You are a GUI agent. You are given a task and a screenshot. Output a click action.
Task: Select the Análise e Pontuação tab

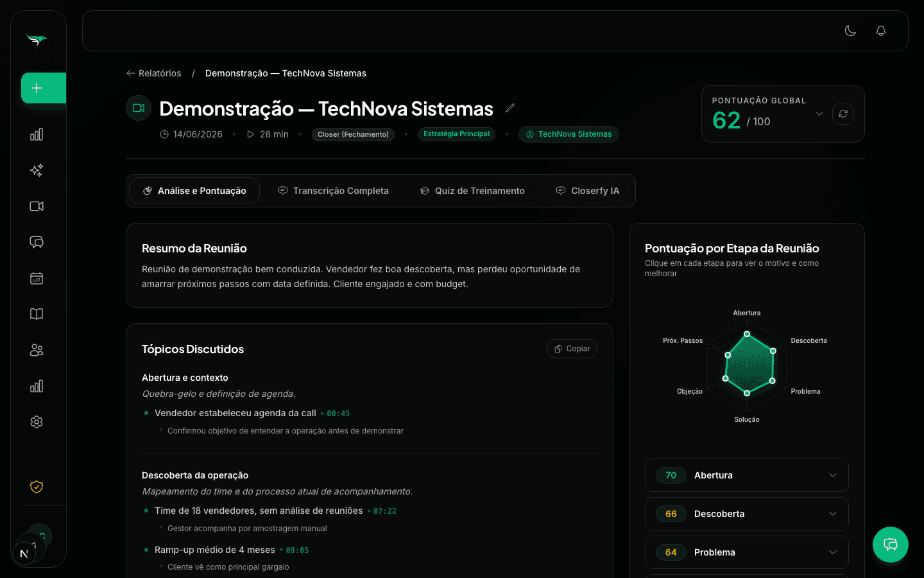(x=194, y=191)
